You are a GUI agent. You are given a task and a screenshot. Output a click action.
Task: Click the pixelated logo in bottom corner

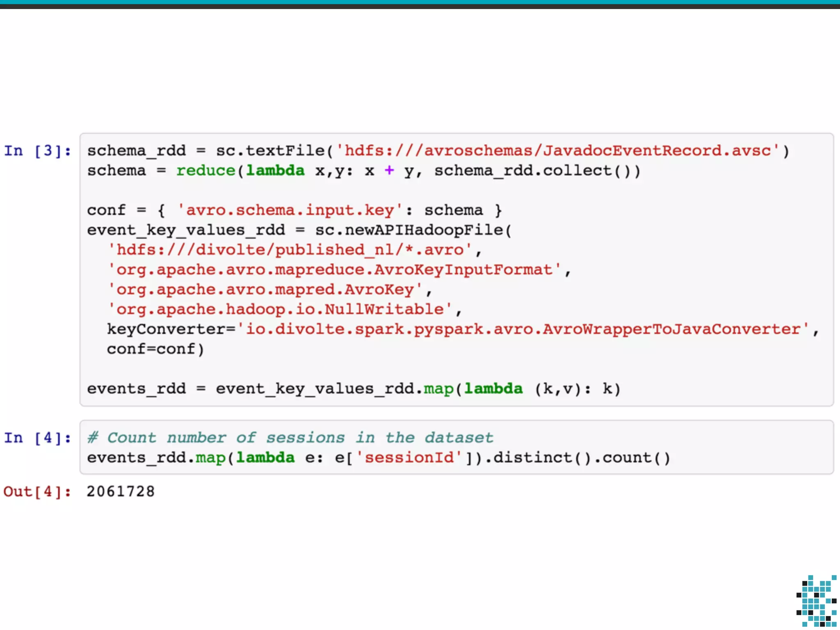(816, 601)
